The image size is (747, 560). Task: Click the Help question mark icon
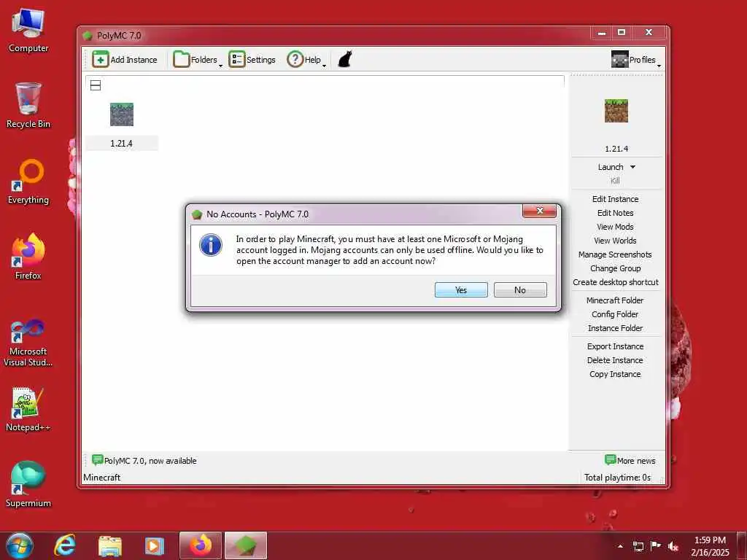tap(295, 60)
